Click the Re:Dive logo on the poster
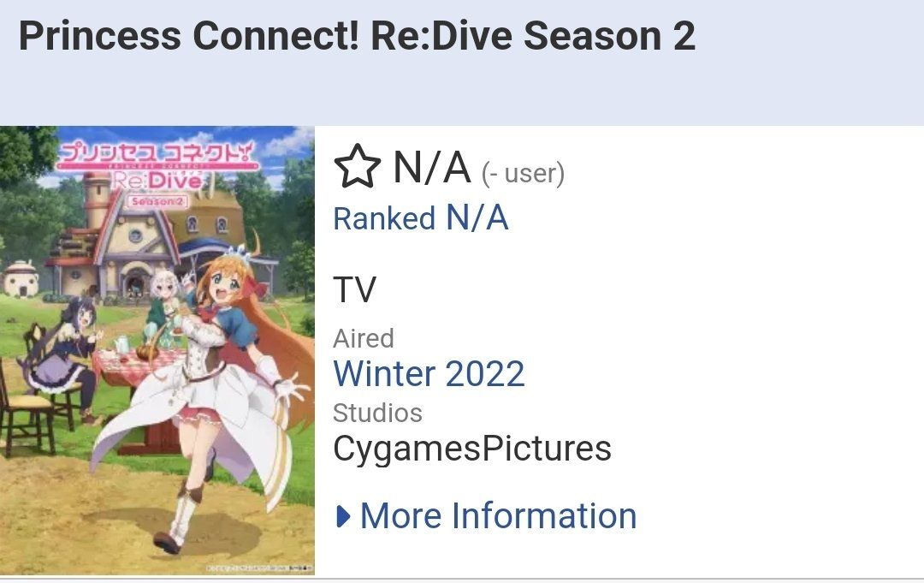The width and height of the screenshot is (924, 583). [x=157, y=180]
